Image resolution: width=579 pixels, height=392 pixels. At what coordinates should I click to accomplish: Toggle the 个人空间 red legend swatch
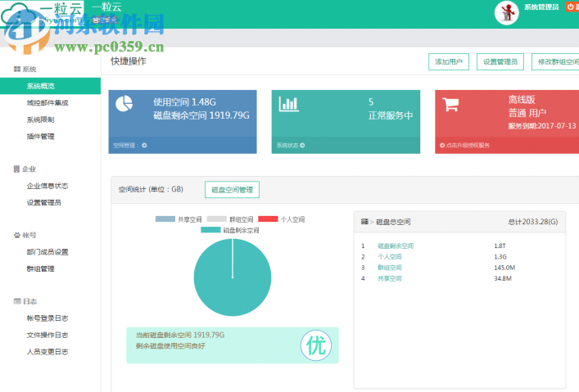click(x=268, y=219)
